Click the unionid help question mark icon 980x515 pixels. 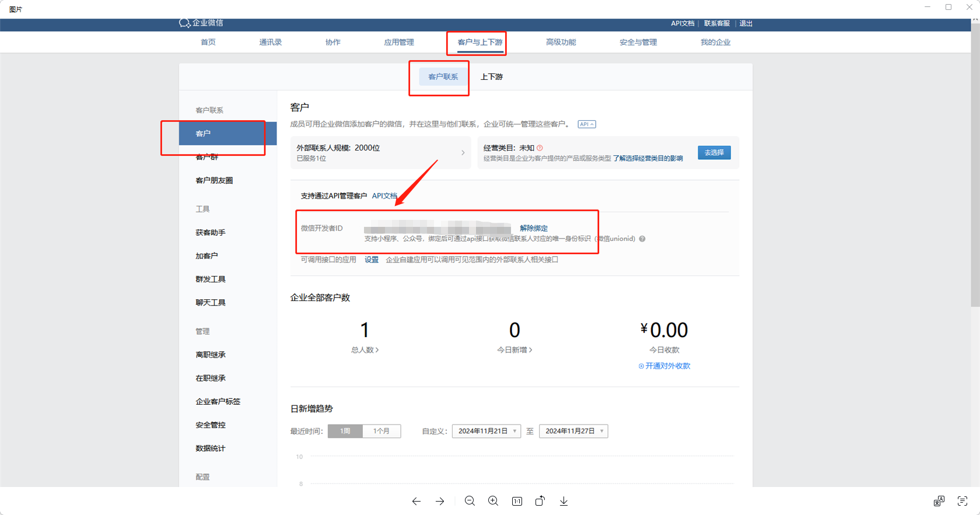pos(642,239)
